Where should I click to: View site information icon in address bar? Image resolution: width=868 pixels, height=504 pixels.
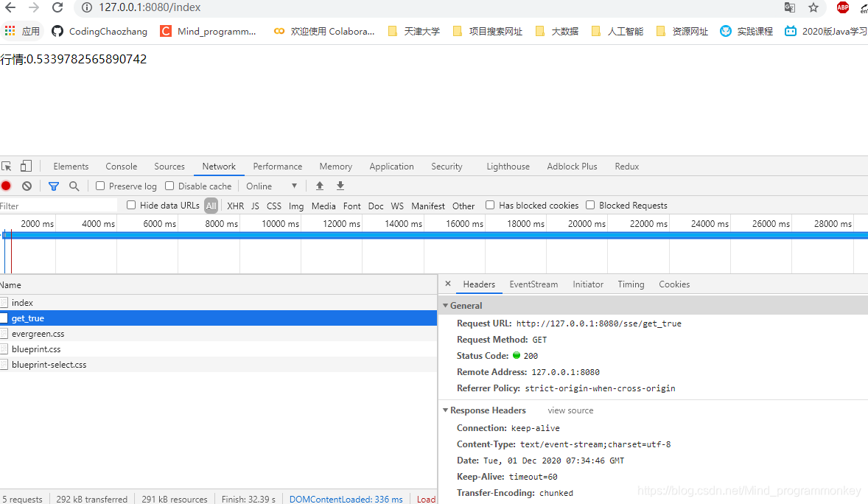87,8
